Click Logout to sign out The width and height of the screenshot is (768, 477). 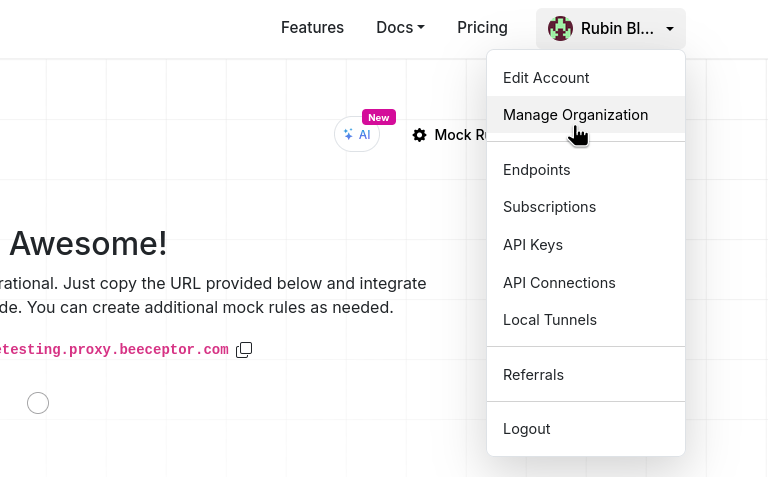click(527, 429)
